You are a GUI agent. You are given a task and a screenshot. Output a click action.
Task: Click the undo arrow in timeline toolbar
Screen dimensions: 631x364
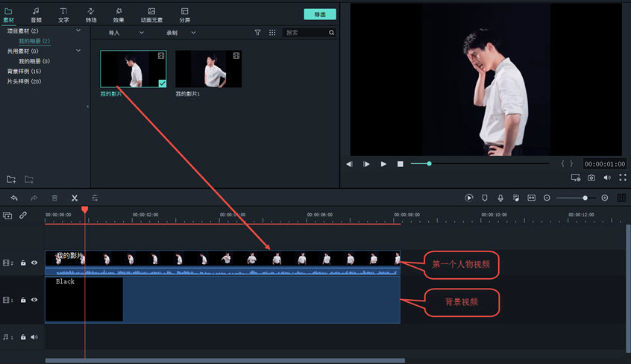pos(14,198)
